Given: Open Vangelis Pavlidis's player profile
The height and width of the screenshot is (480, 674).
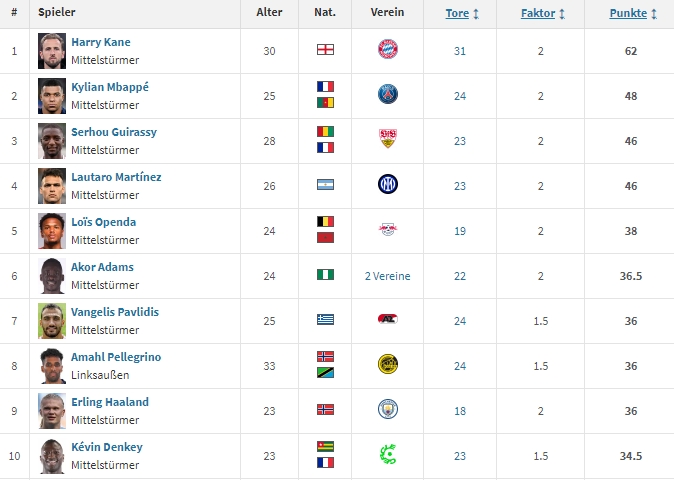Looking at the screenshot, I should tap(115, 312).
